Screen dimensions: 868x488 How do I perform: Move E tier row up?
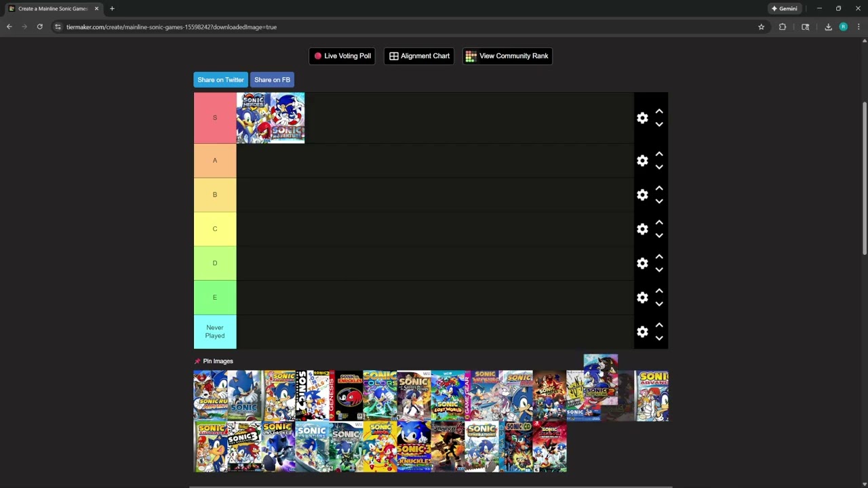pyautogui.click(x=659, y=291)
